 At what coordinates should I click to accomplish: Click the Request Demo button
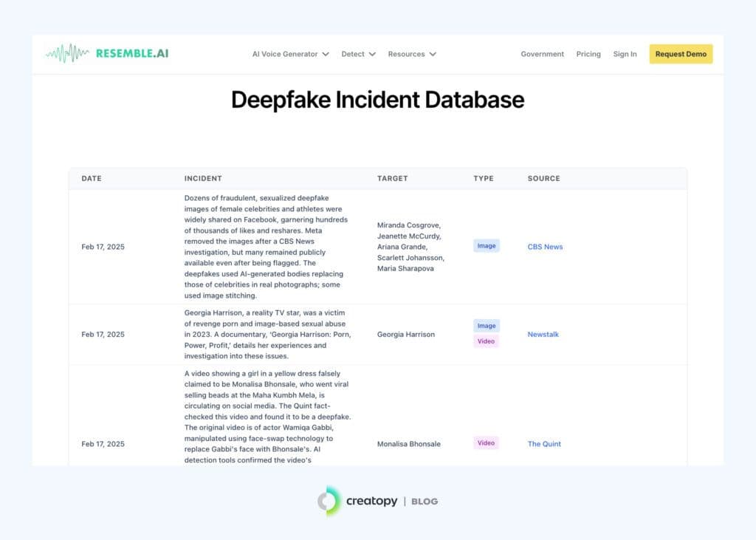point(680,54)
